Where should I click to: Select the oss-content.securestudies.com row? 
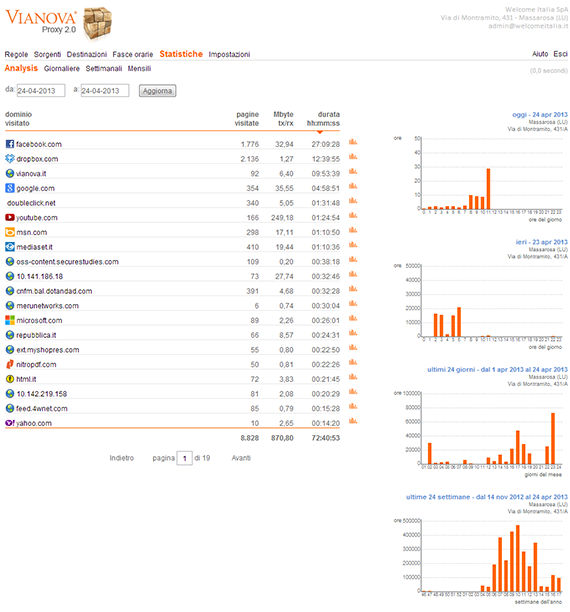(172, 262)
